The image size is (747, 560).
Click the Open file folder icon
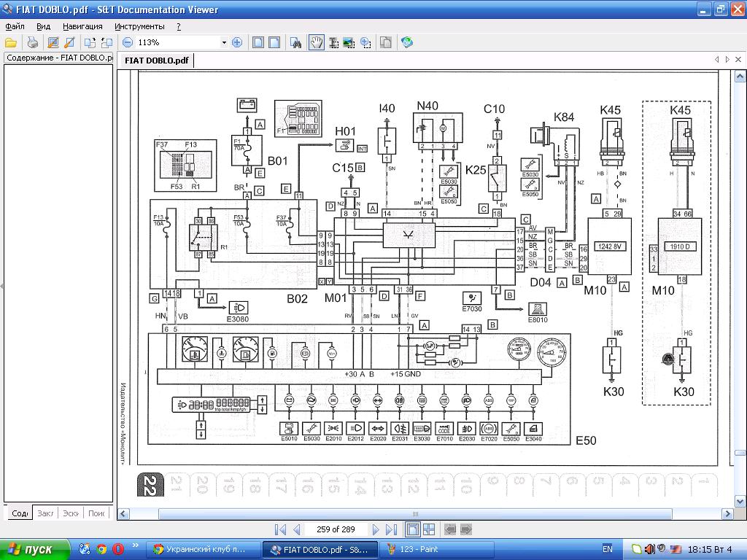pos(11,43)
